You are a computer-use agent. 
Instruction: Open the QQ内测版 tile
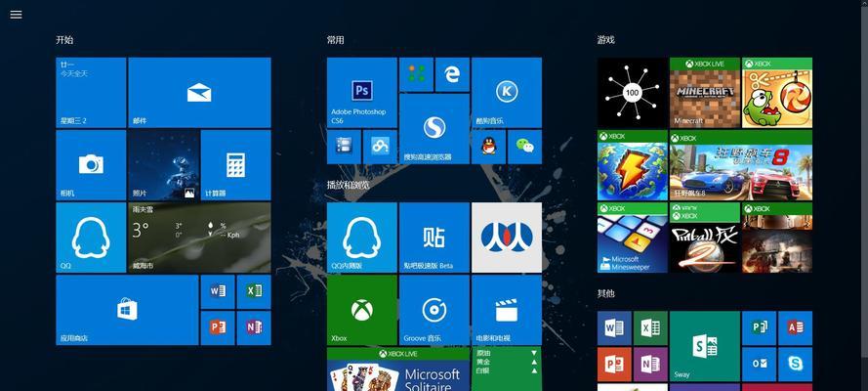click(x=362, y=238)
